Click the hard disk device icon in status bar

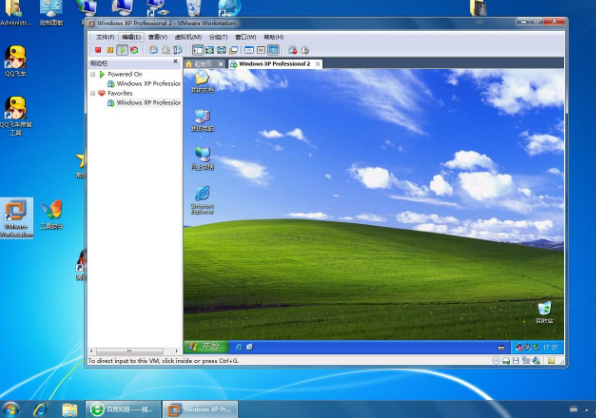pyautogui.click(x=506, y=360)
